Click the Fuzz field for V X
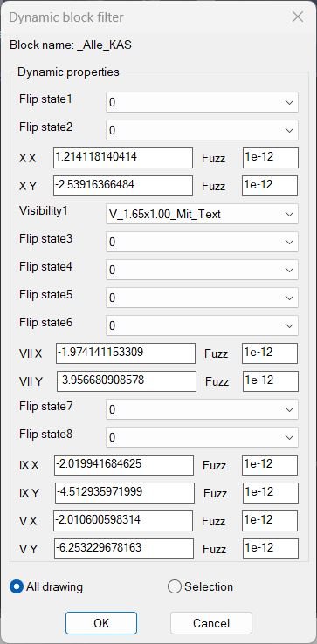 pos(270,521)
